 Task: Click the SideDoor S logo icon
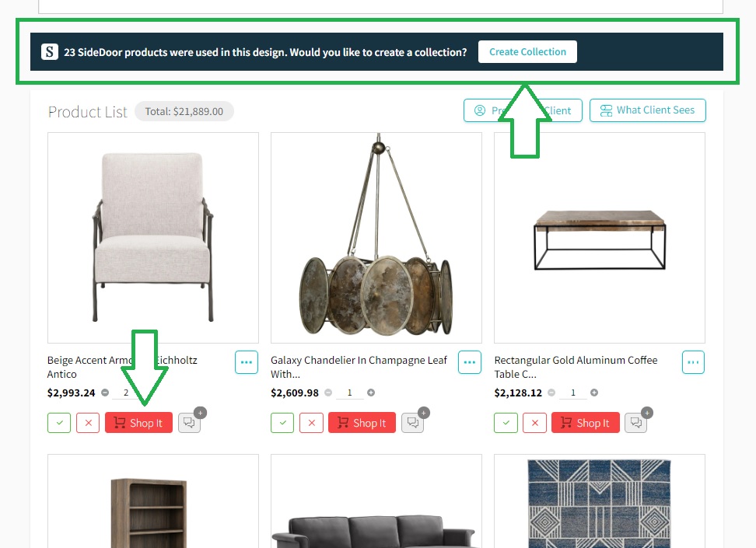click(50, 51)
